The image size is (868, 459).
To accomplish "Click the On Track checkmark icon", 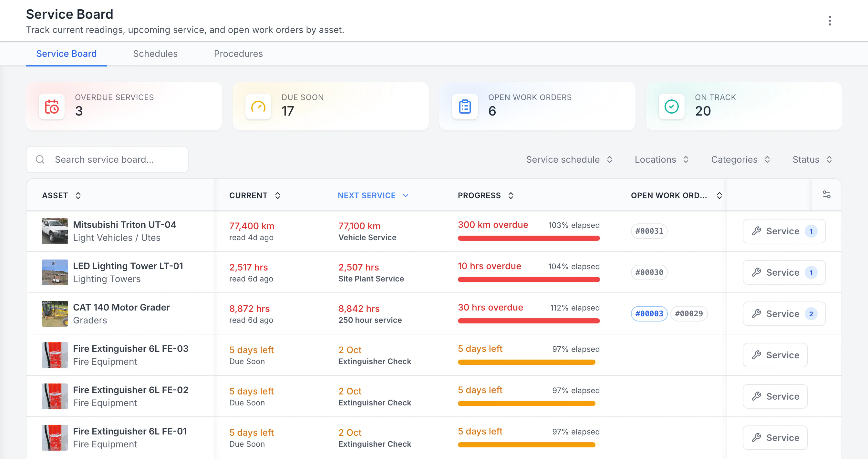I will click(x=672, y=107).
